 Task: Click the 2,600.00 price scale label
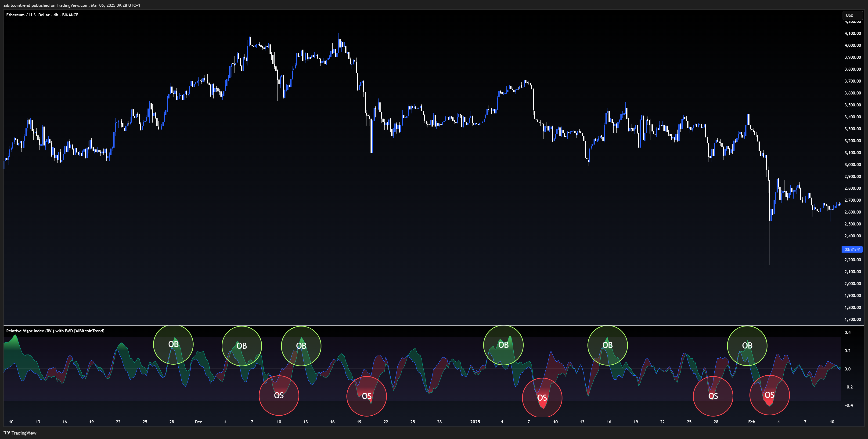click(x=853, y=212)
